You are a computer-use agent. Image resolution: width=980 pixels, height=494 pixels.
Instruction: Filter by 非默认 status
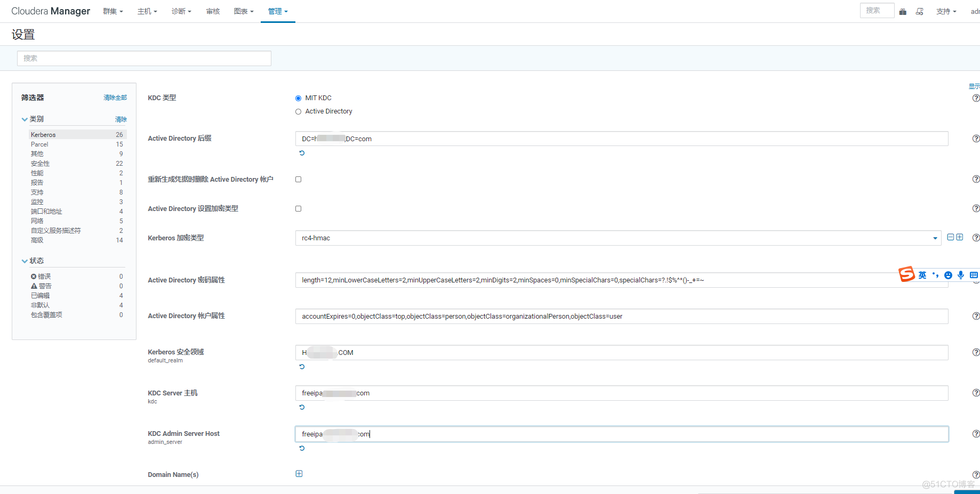pos(77,305)
